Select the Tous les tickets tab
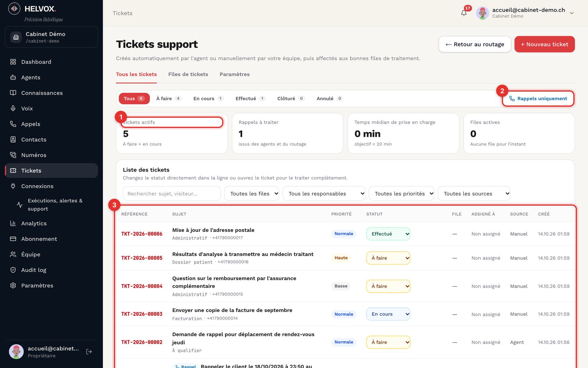Screen dimensions: 588x368 tap(136, 74)
